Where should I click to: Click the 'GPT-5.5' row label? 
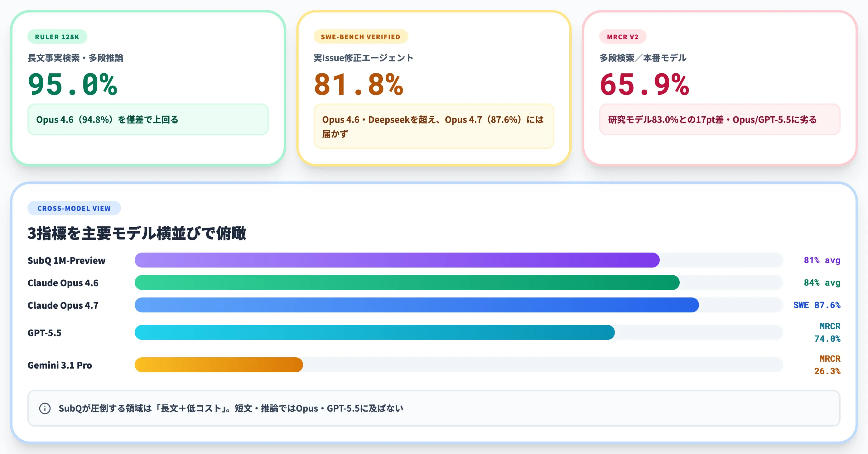click(x=45, y=333)
